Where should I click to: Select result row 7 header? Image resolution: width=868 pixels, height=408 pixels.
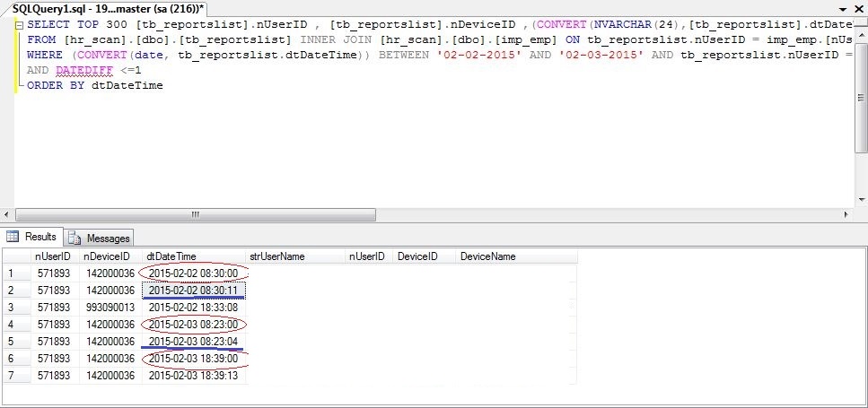point(17,376)
